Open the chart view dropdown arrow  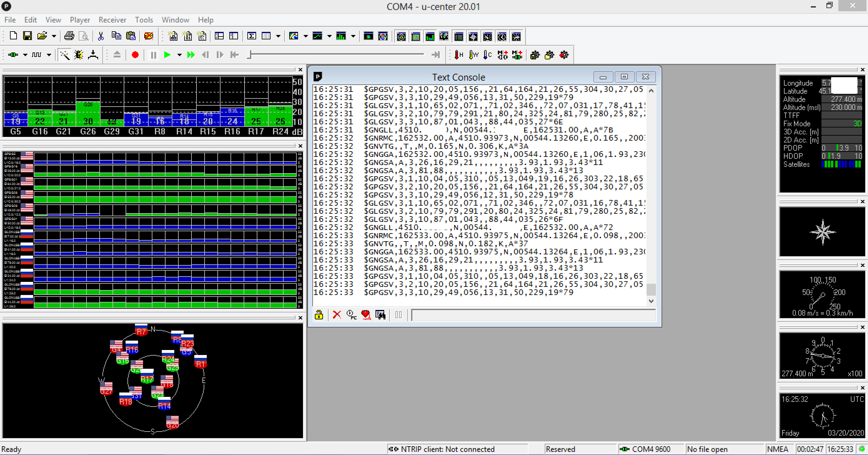point(329,36)
